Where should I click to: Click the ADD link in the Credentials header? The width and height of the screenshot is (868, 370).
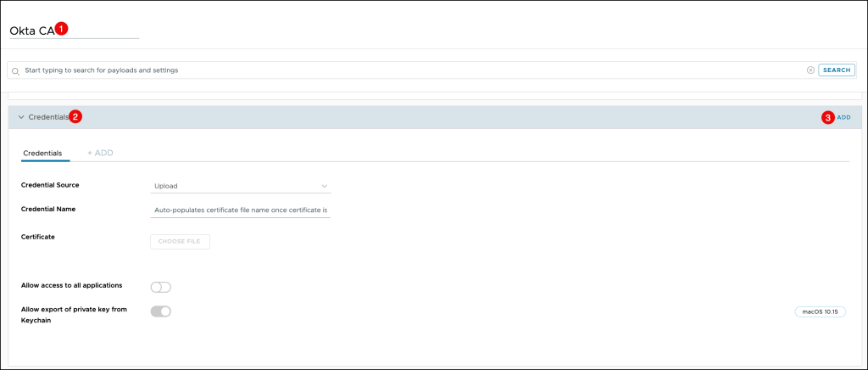[x=843, y=117]
